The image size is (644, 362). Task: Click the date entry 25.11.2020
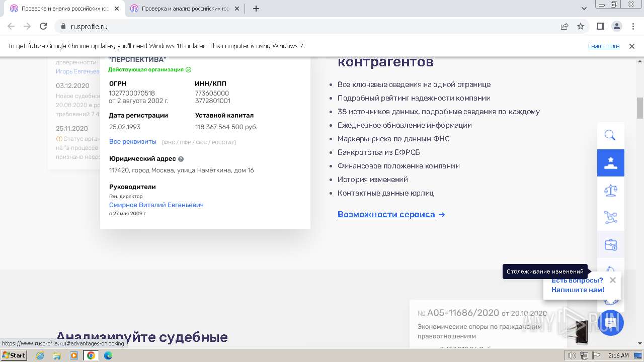coord(72,129)
